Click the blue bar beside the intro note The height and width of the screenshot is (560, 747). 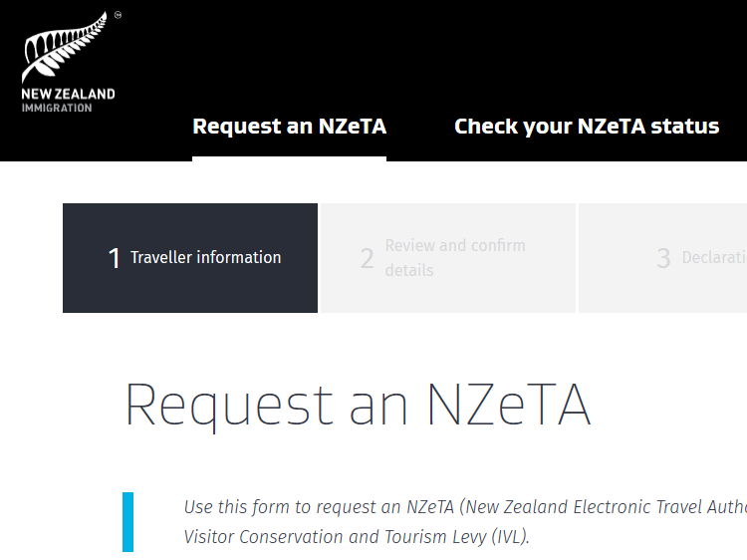point(127,522)
